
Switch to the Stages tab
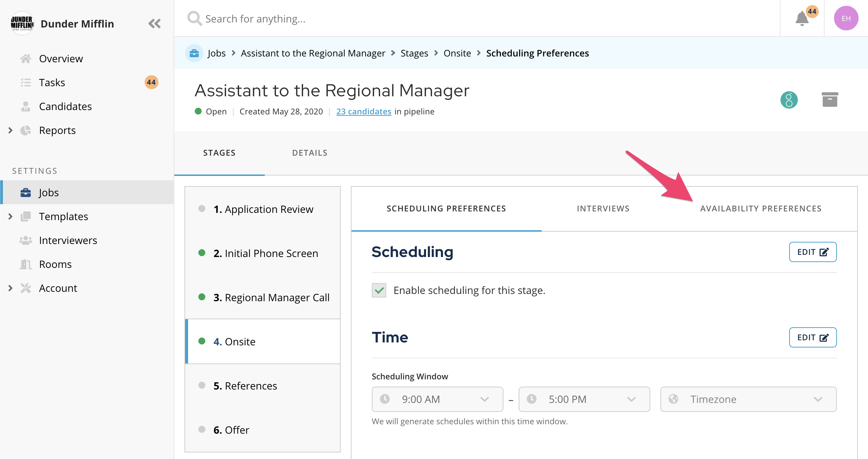coord(219,153)
